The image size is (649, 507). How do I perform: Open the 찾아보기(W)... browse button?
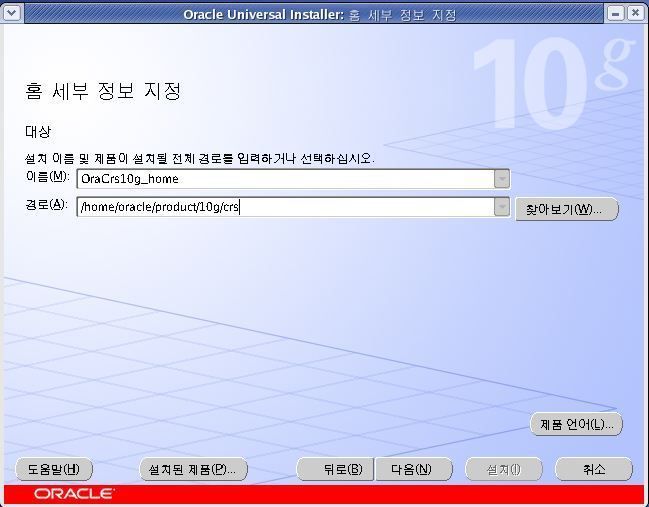tap(567, 209)
